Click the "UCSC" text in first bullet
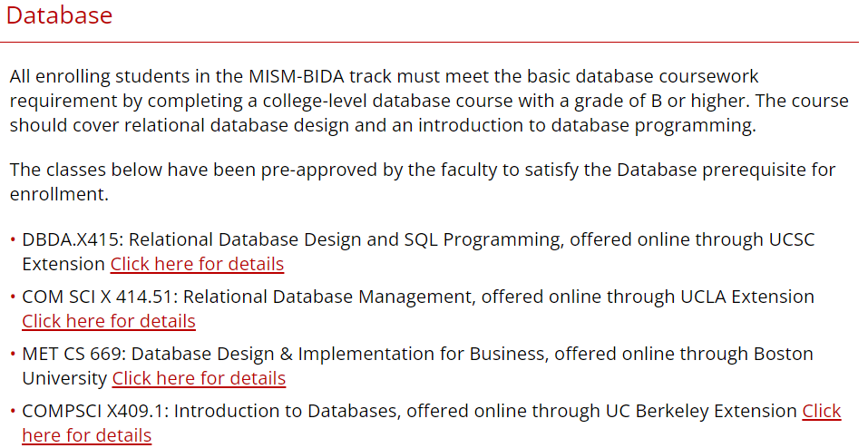The image size is (868, 448). [x=792, y=239]
